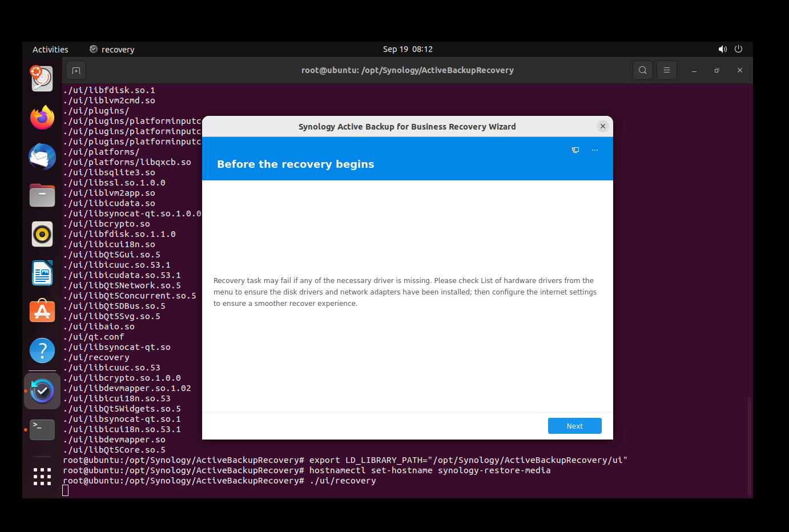The height and width of the screenshot is (532, 789).
Task: Open the Files manager from the dock
Action: point(42,195)
